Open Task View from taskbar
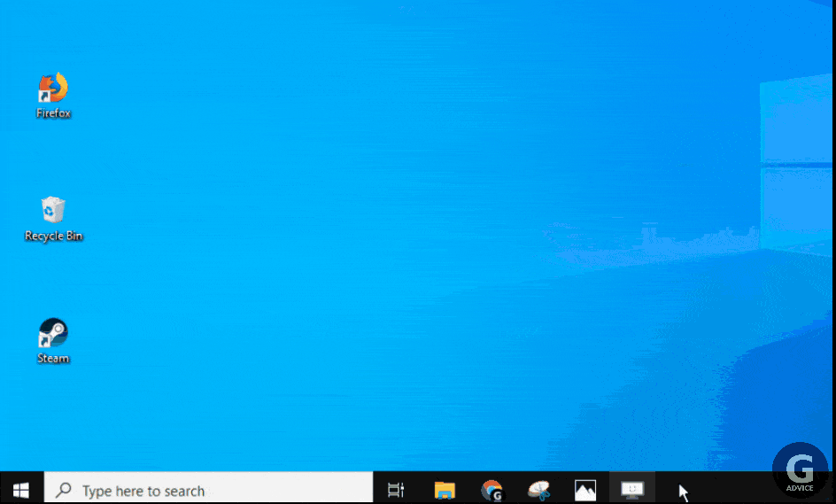Image resolution: width=836 pixels, height=504 pixels. pos(396,490)
